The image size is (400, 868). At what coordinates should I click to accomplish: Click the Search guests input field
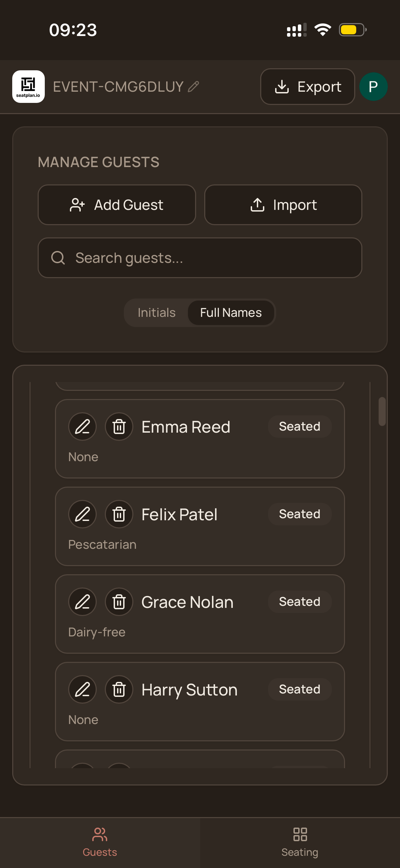click(200, 258)
